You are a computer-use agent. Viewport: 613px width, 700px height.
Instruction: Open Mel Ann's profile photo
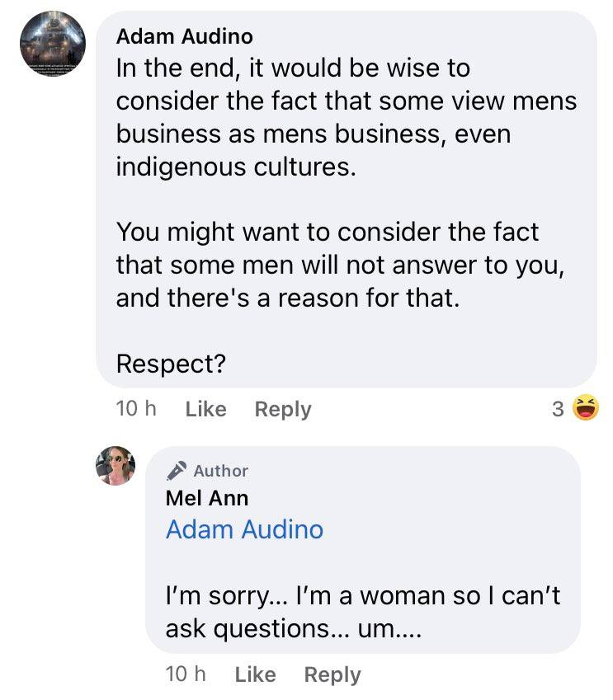coord(116,465)
